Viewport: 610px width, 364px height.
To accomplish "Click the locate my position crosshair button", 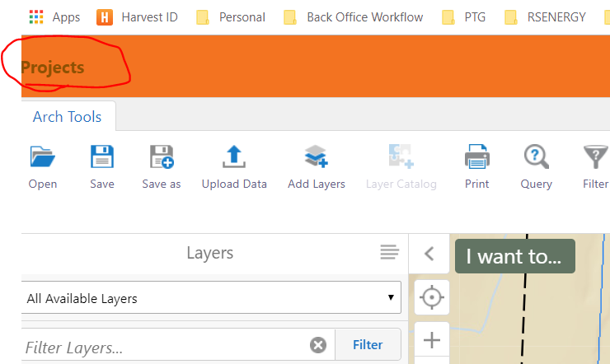I will click(x=432, y=297).
